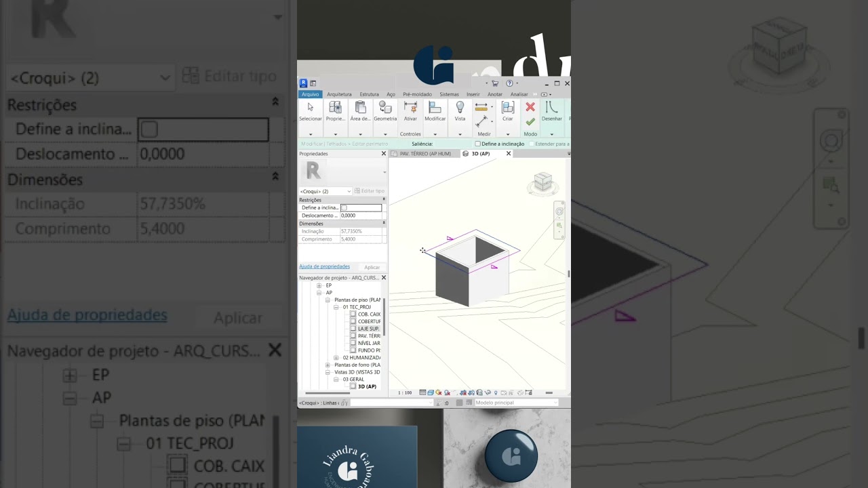The image size is (868, 488).
Task: Collapse the AP tree node
Action: (319, 293)
